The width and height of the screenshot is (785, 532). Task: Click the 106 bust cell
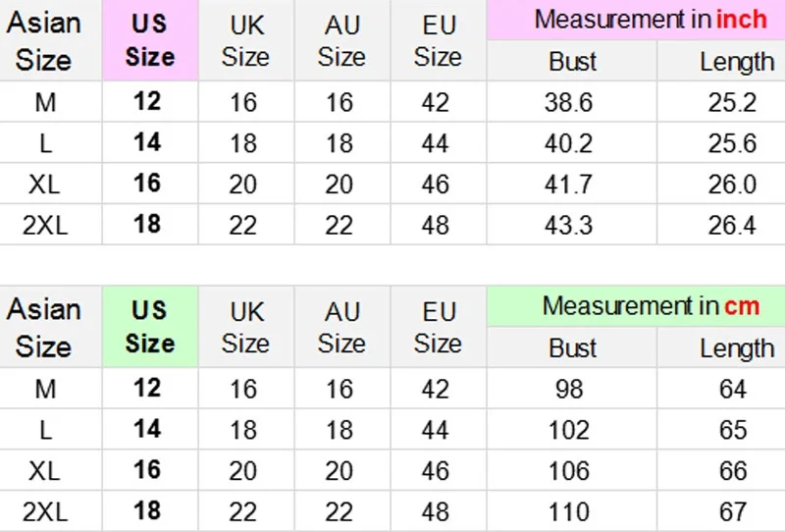point(569,470)
